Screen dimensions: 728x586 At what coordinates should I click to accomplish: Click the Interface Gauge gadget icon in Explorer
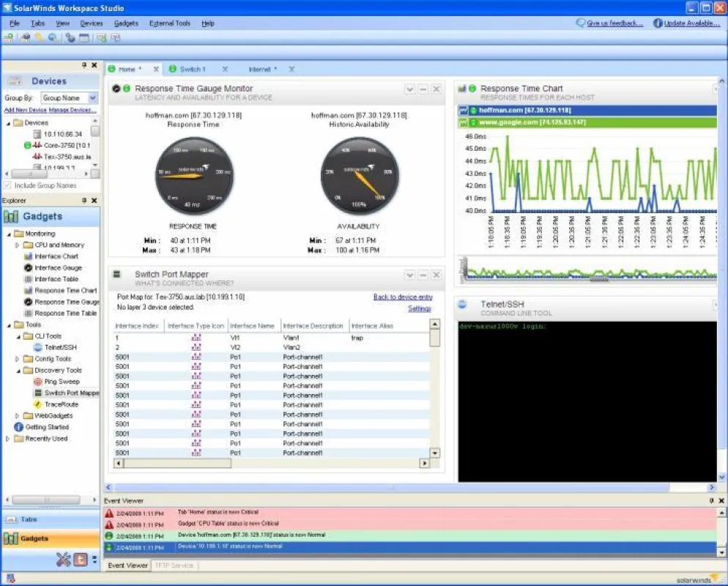point(28,268)
